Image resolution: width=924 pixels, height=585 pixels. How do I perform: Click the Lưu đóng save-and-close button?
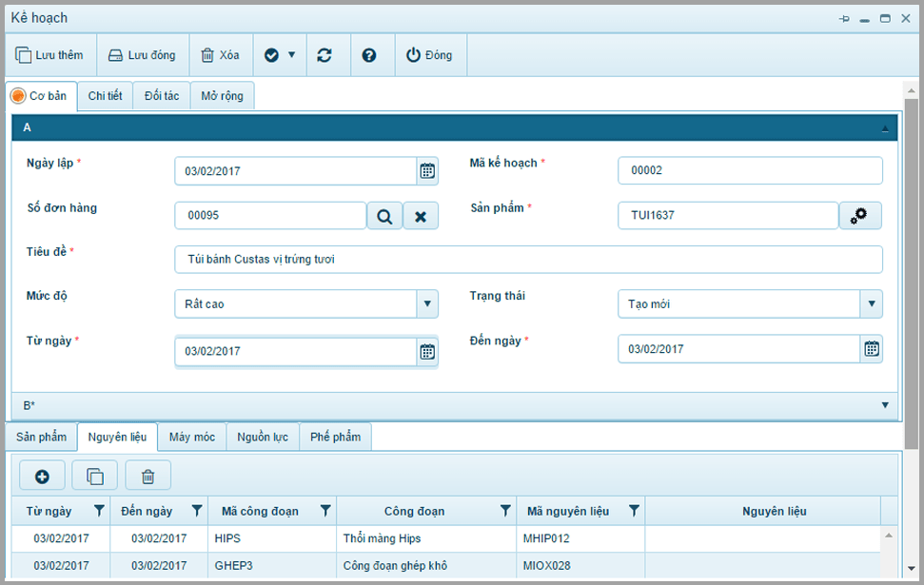143,55
